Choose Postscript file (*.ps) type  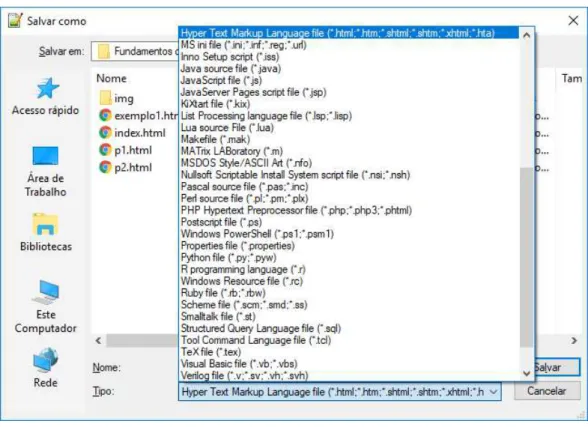(349, 222)
